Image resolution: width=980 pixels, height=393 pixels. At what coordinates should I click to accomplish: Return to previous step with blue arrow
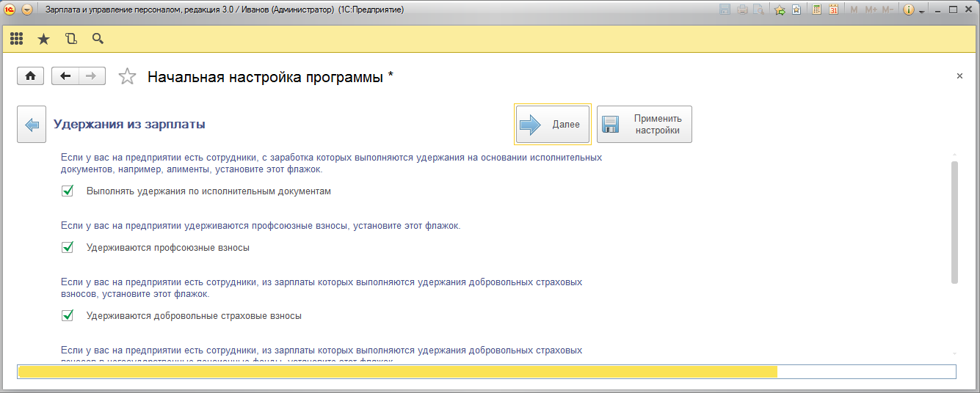(x=32, y=125)
